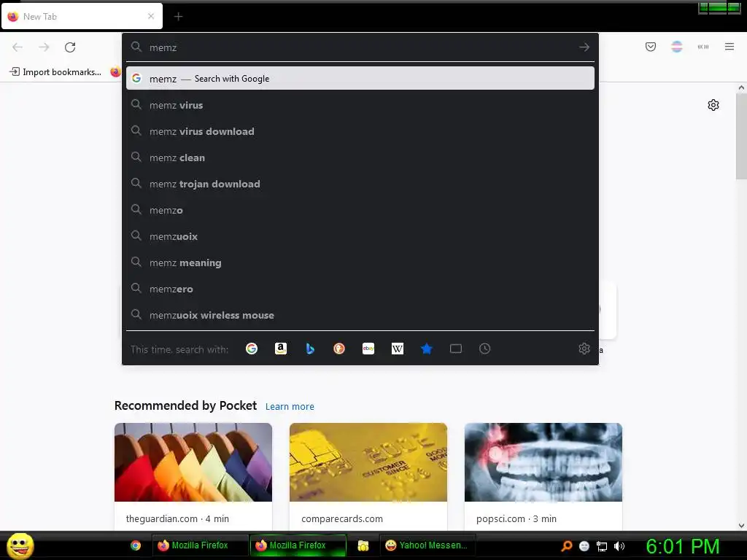Open the Firefox account avatar icon
The width and height of the screenshot is (747, 560).
click(x=677, y=47)
